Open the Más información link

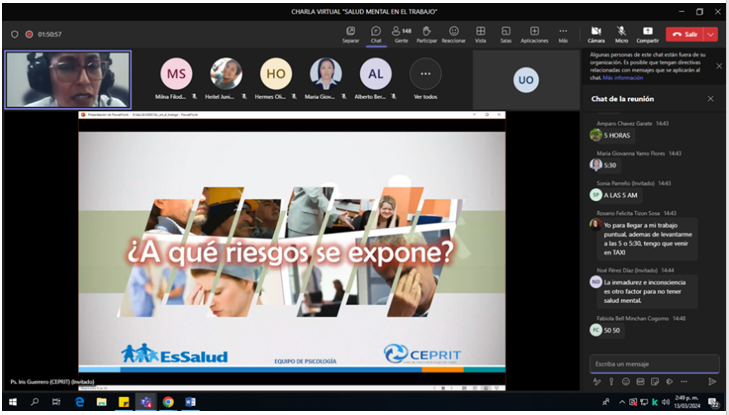tap(623, 78)
